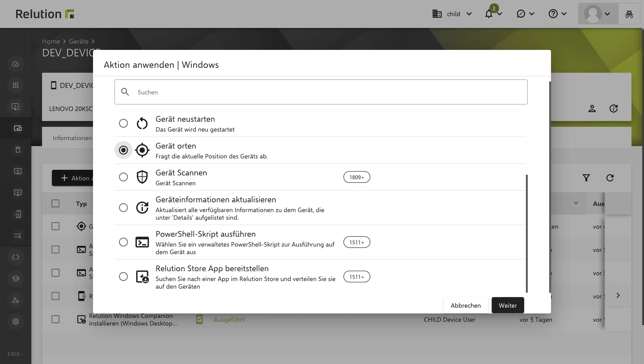This screenshot has height=364, width=644.
Task: Select Relution Store App bereitstellen radio
Action: pos(123,277)
